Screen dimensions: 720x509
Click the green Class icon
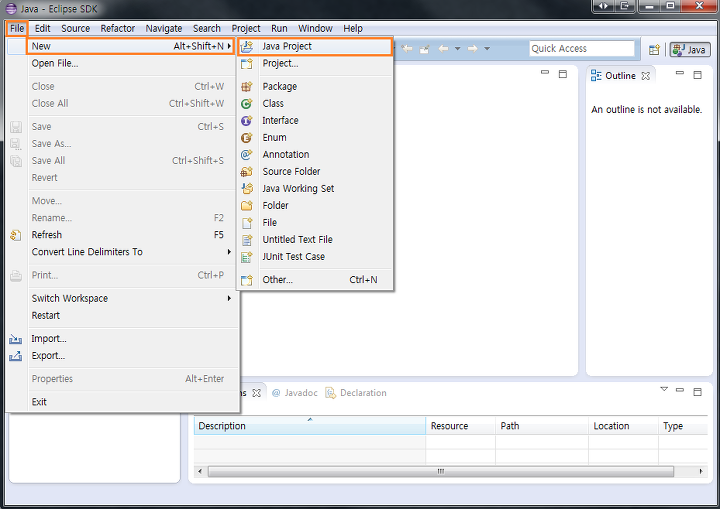click(x=247, y=103)
